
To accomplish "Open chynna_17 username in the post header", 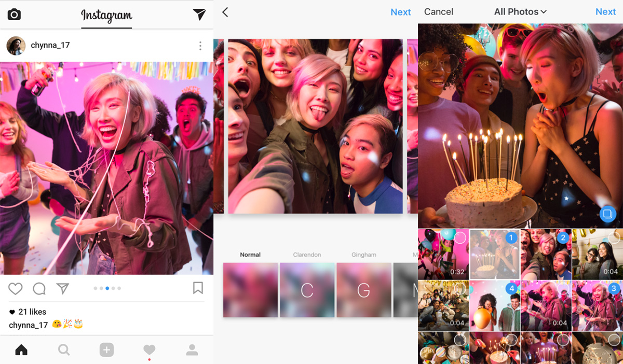I will (50, 46).
